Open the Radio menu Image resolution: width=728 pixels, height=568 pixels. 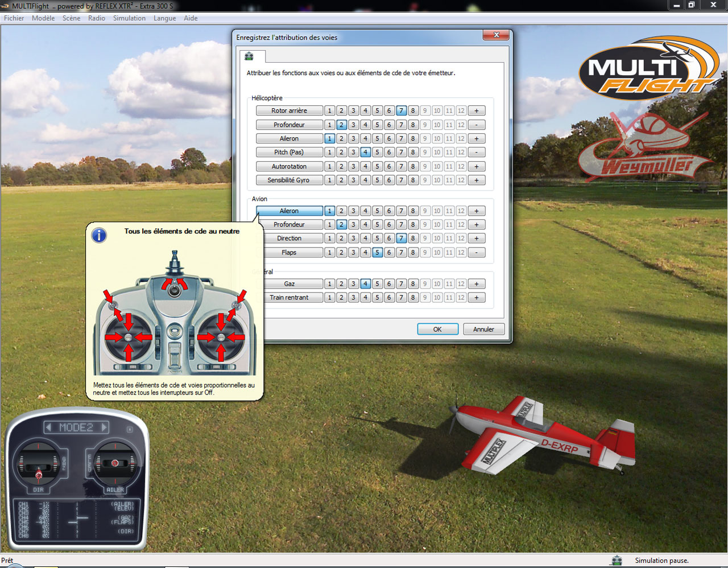[97, 18]
